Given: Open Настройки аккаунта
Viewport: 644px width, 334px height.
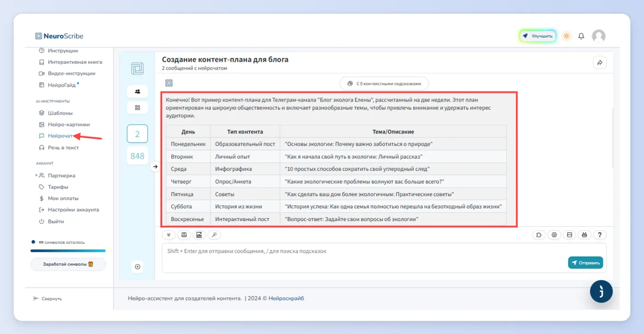Looking at the screenshot, I should [x=69, y=210].
